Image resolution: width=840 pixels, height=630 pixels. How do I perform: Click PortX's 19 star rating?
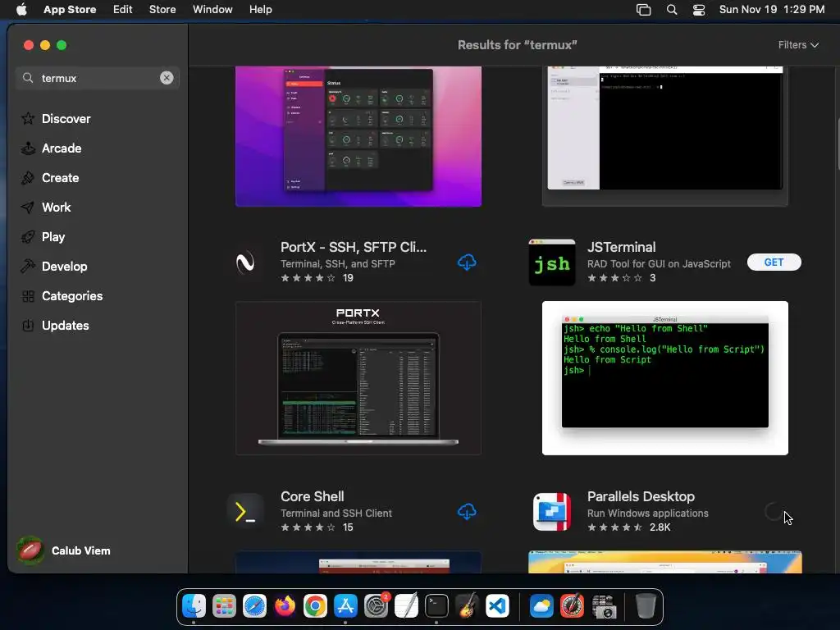[x=317, y=277]
